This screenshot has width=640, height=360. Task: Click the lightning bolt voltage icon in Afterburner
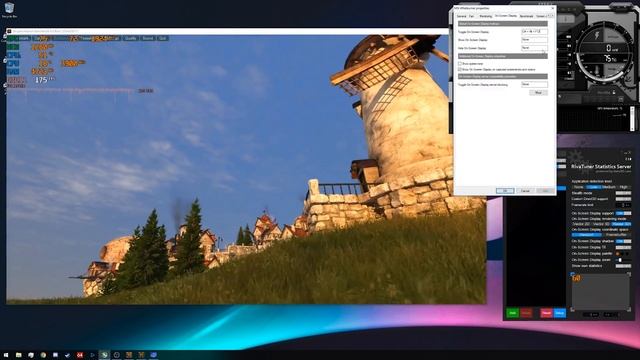(597, 35)
